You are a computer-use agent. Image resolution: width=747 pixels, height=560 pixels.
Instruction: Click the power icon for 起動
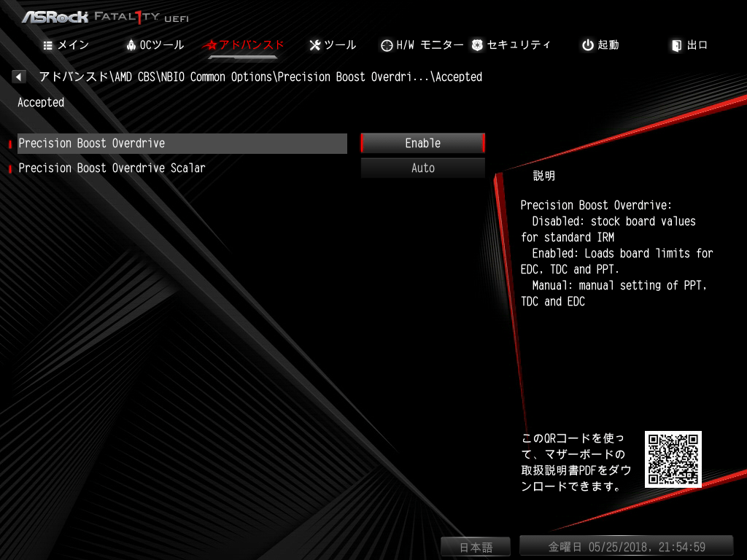point(588,45)
